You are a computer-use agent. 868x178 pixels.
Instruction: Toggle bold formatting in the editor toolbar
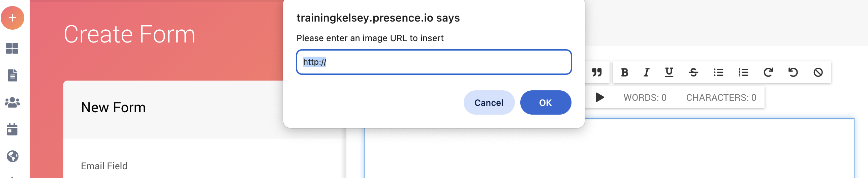pyautogui.click(x=624, y=72)
